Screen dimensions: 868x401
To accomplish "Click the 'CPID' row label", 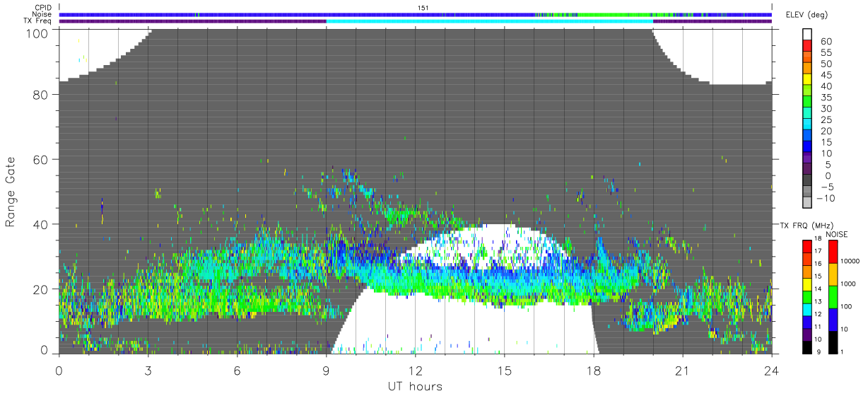I will [43, 8].
